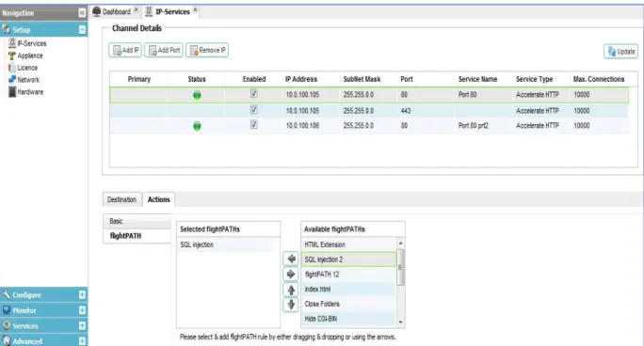
Task: Toggle Enabled checkbox for Port 80 row
Action: [x=254, y=93]
